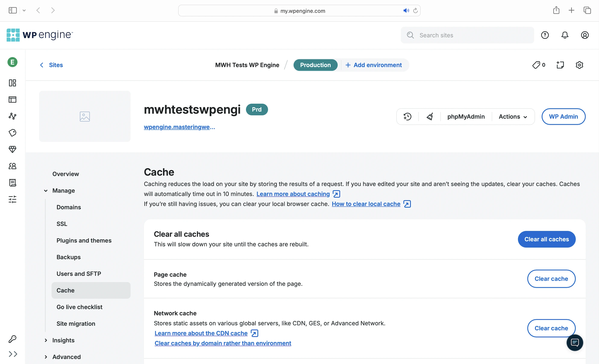The image size is (599, 364).
Task: Click the backup history clock icon
Action: click(x=407, y=116)
